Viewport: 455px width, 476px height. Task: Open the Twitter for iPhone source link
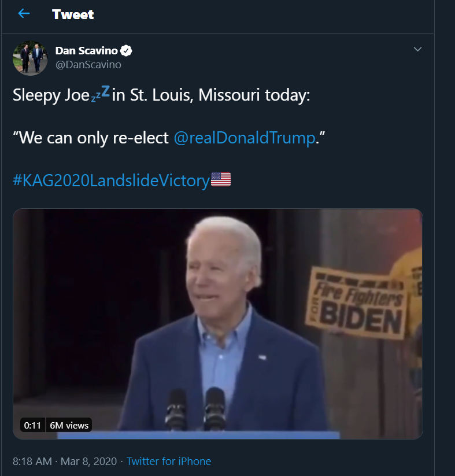pyautogui.click(x=169, y=461)
